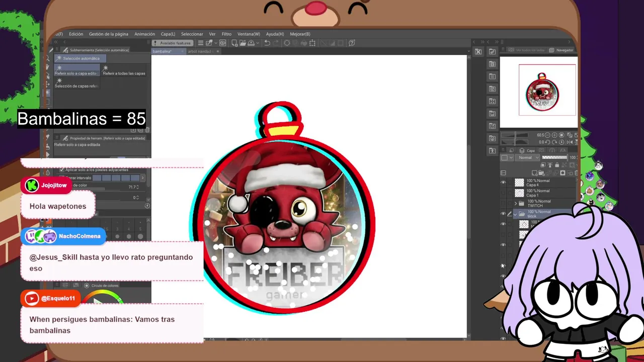Switch to Círculo de colores tab

pos(101,286)
